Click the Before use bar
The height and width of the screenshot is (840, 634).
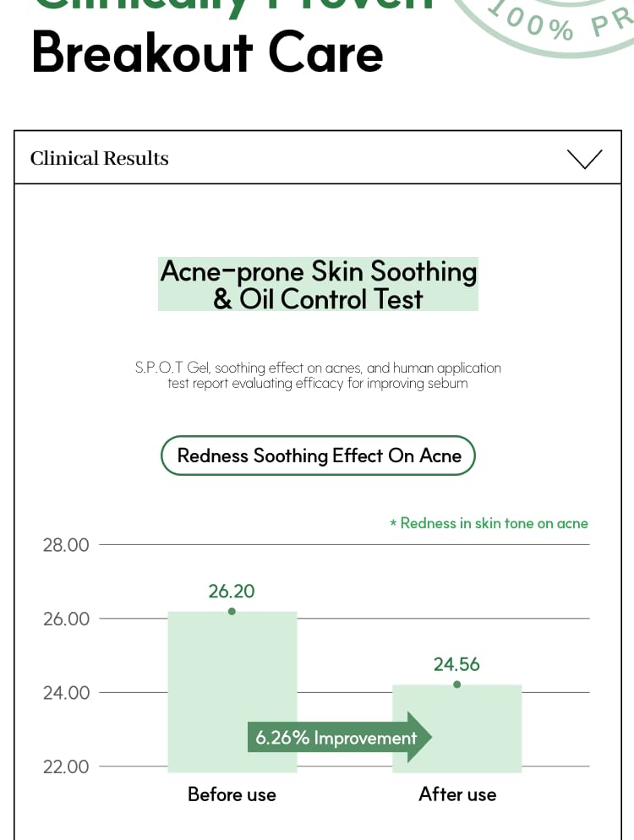tap(232, 691)
